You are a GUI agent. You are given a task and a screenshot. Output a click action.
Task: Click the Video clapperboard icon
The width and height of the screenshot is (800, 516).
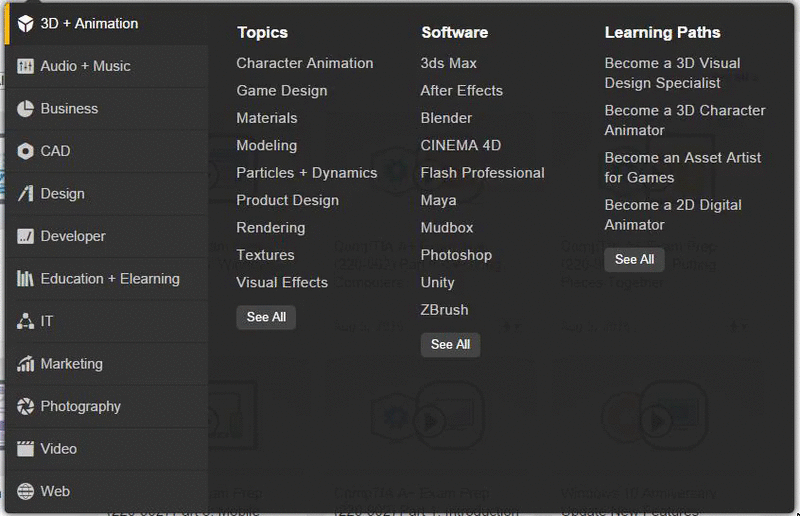click(26, 449)
